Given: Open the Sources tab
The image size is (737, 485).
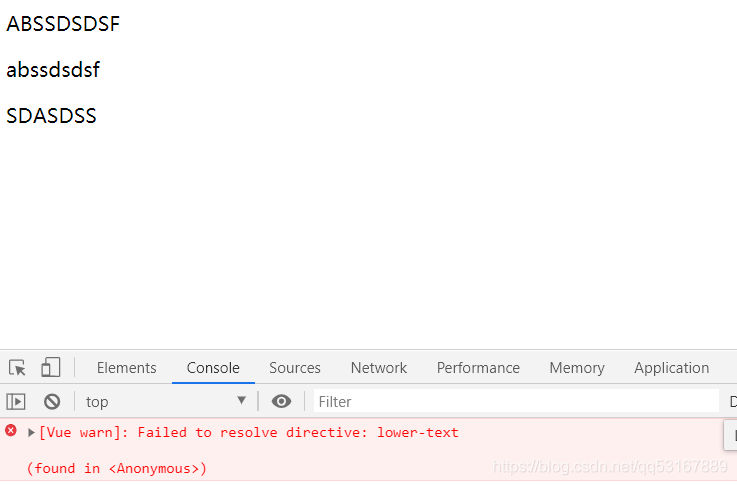Looking at the screenshot, I should coord(295,368).
